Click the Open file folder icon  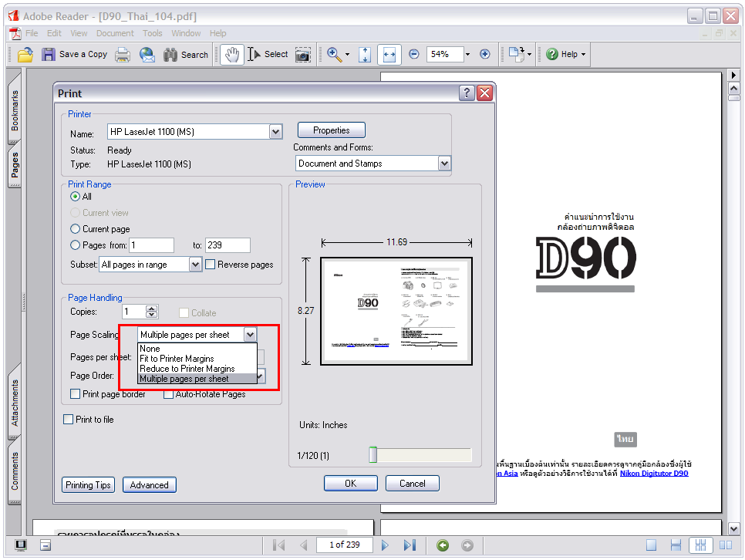tap(25, 55)
